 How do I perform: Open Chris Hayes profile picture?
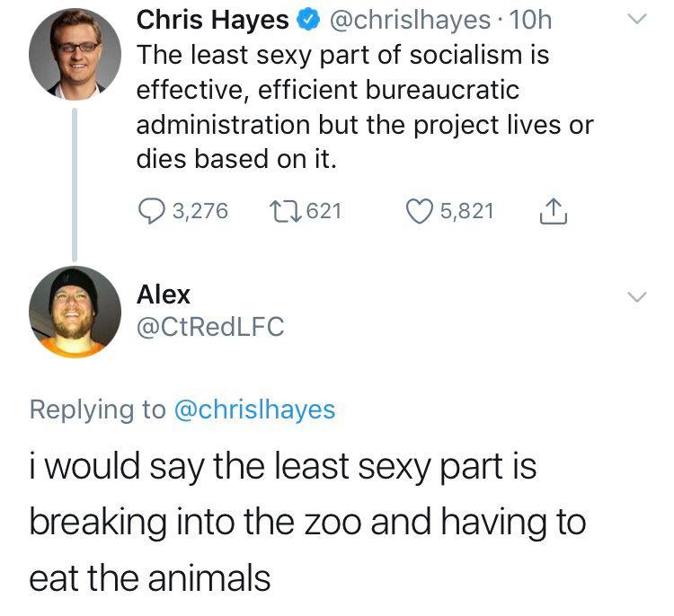point(75,54)
